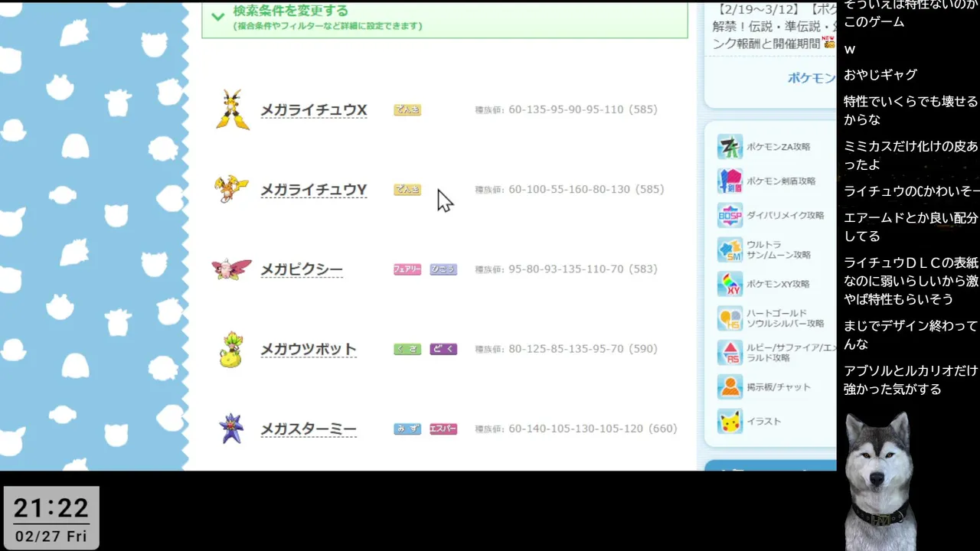Click the Pokemon XY guide icon
980x551 pixels.
click(730, 284)
